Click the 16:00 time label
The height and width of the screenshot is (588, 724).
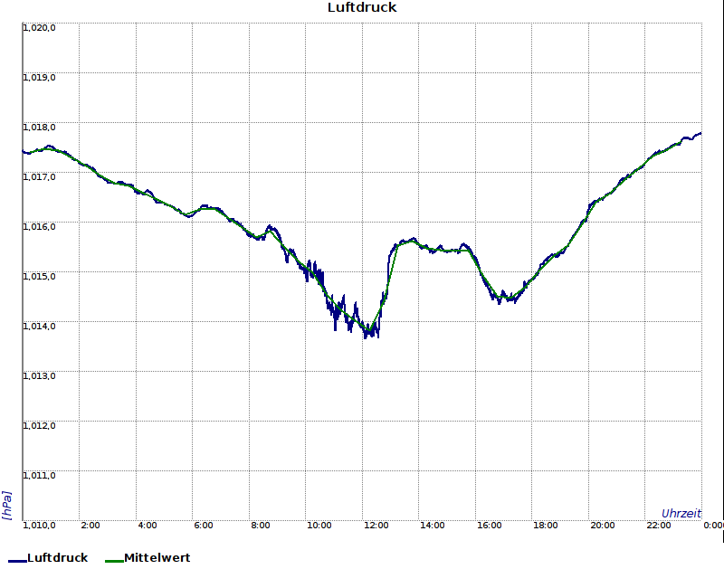(489, 526)
